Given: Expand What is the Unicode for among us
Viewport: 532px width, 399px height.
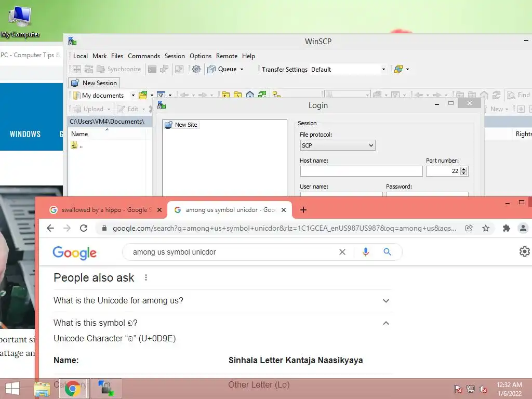Looking at the screenshot, I should [x=222, y=301].
